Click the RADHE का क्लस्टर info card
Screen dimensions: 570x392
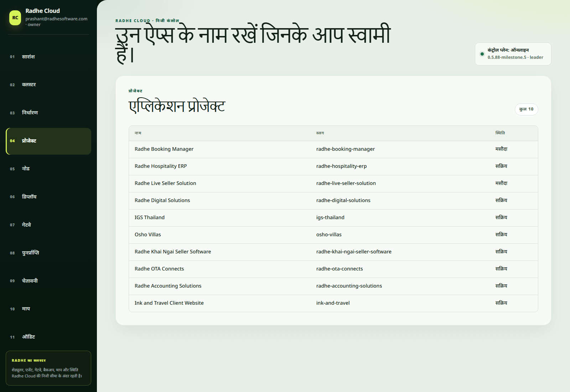[48, 368]
